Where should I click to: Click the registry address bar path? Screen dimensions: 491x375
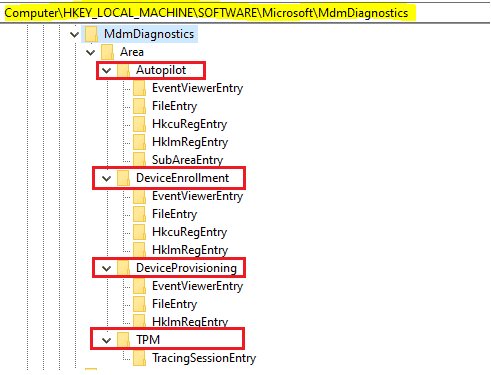[x=206, y=13]
